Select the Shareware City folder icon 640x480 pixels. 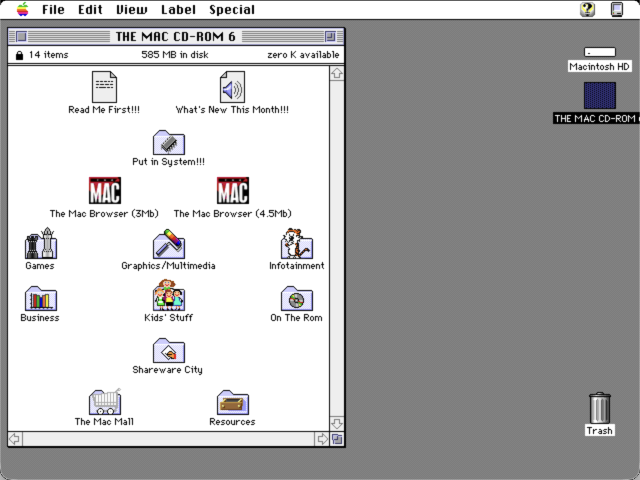(169, 350)
